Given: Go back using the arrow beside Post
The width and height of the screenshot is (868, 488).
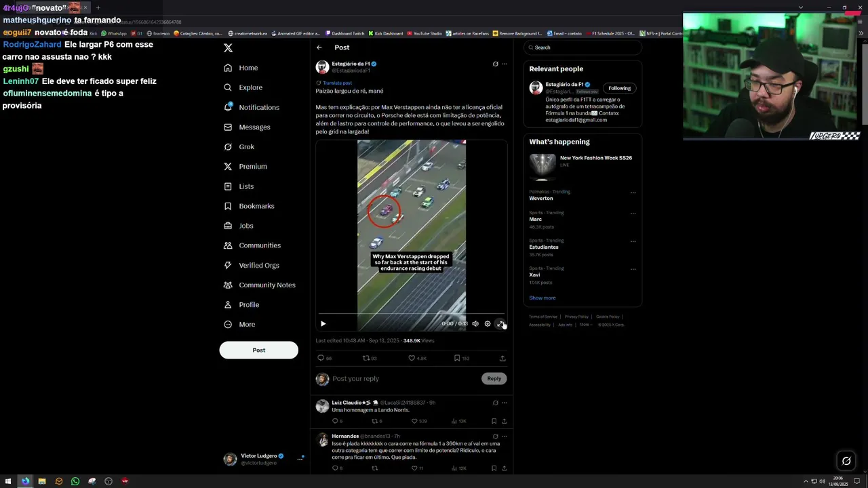Looking at the screenshot, I should coord(319,47).
